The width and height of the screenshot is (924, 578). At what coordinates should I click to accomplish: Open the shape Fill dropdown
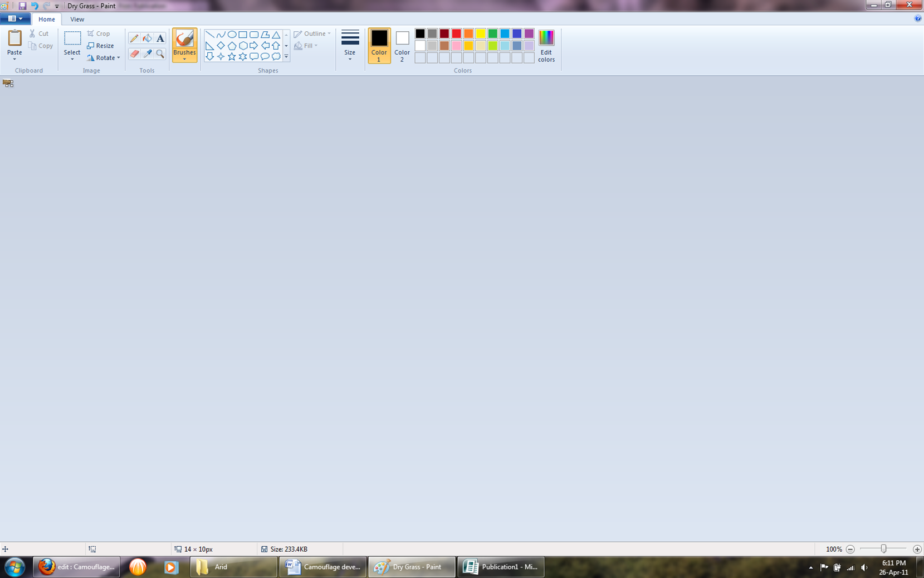point(306,46)
